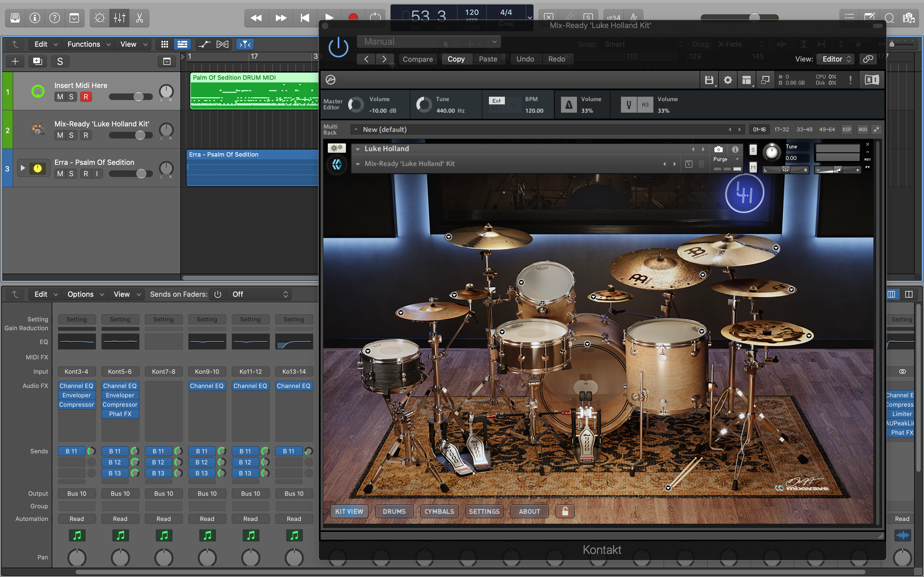Click the lock icon next to ABOUT
924x577 pixels.
point(565,511)
